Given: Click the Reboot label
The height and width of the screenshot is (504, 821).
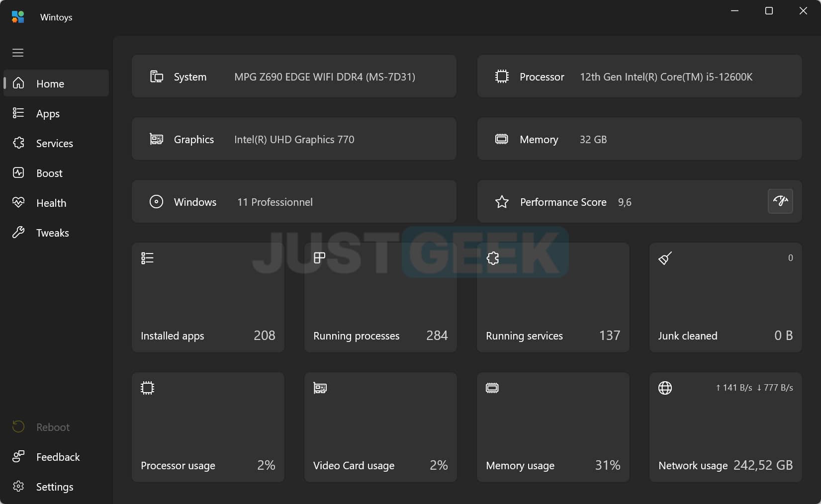Looking at the screenshot, I should pyautogui.click(x=53, y=427).
